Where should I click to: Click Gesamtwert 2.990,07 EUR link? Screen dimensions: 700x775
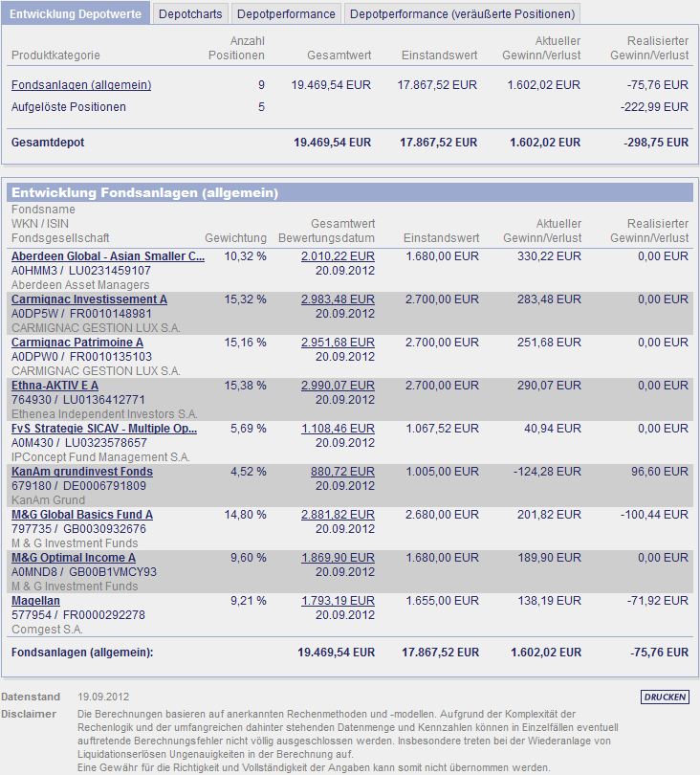pos(338,385)
